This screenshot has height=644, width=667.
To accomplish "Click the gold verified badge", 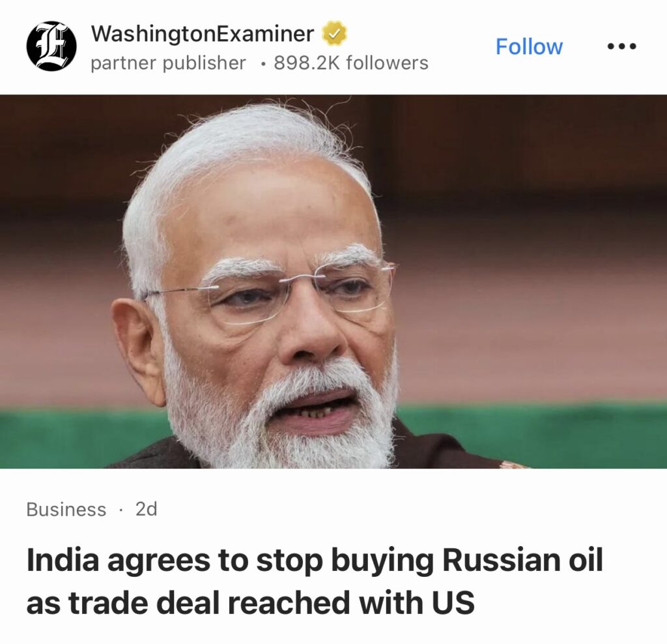I will [334, 33].
